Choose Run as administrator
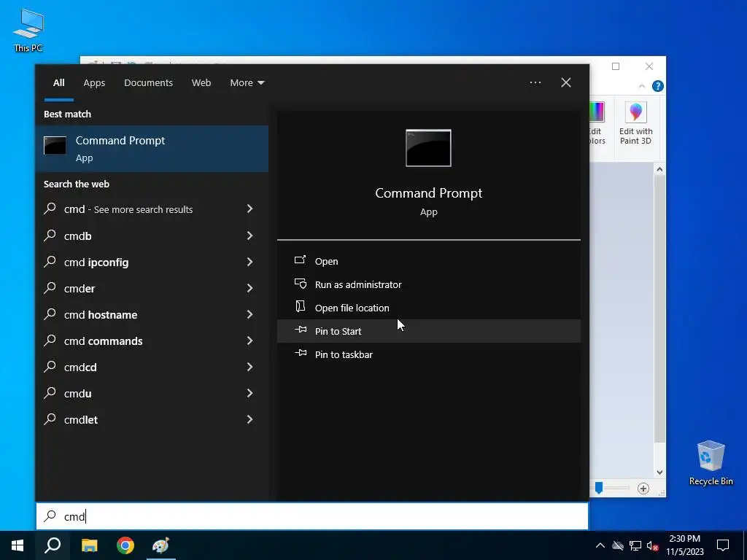747x560 pixels. 429,284
